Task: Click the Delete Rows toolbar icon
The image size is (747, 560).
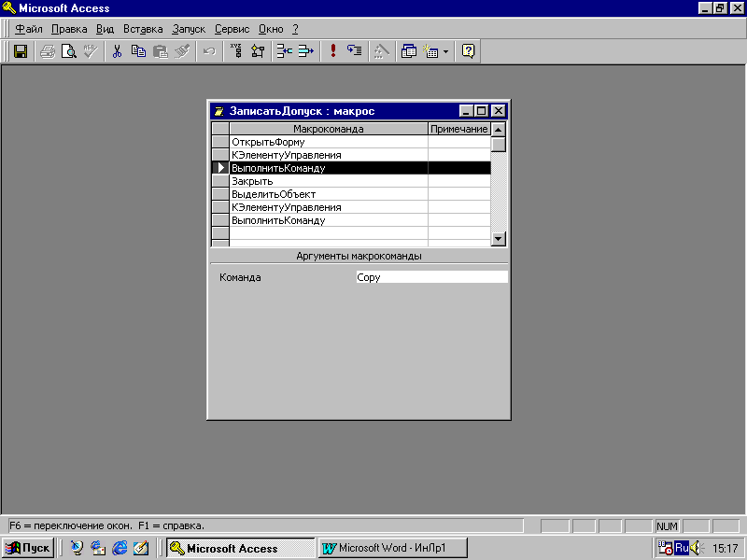Action: click(x=306, y=51)
